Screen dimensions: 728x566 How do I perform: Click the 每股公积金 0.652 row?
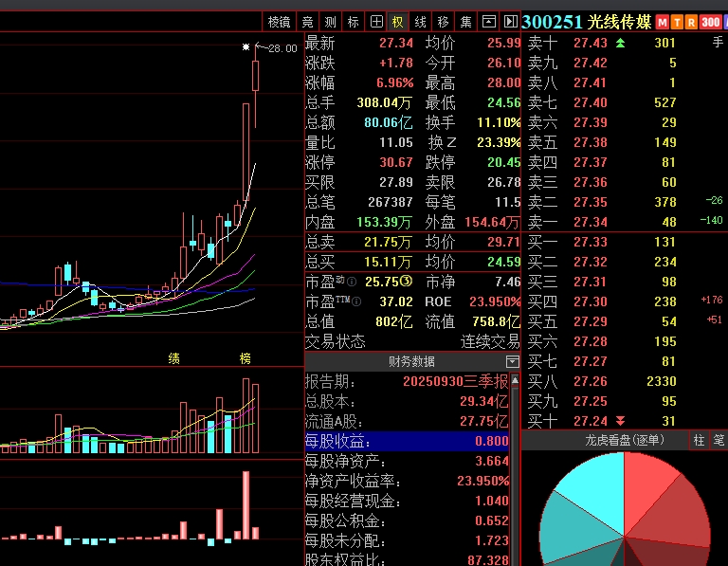[x=408, y=520]
